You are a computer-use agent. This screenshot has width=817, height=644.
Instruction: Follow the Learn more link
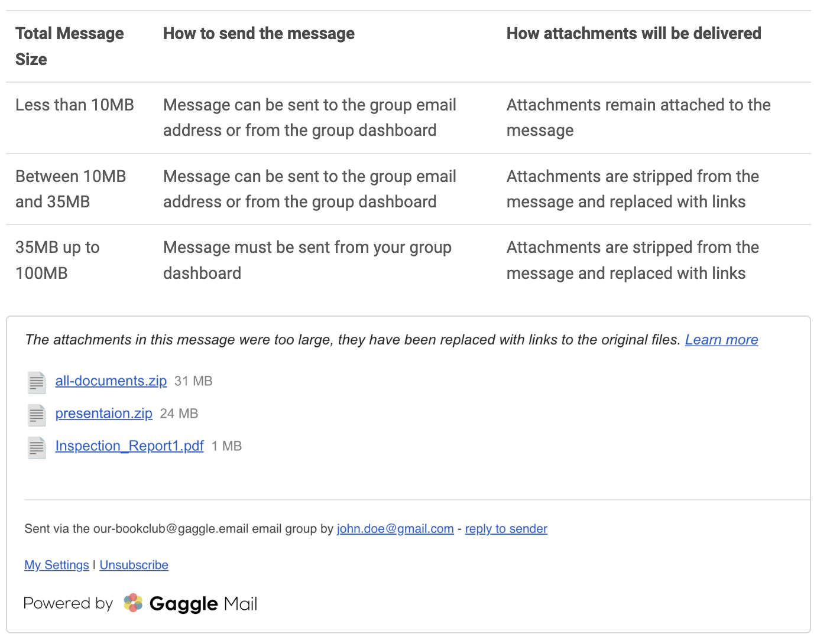coord(721,340)
